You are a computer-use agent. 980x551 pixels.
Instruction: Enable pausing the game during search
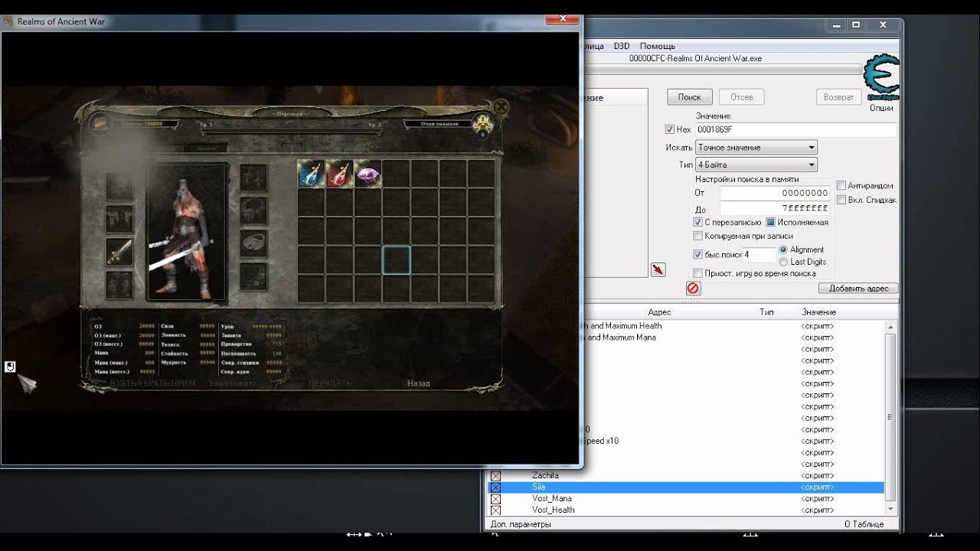(x=697, y=273)
